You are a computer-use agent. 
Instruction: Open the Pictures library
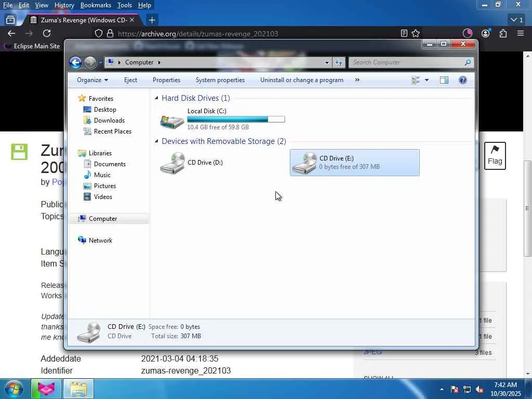point(104,186)
